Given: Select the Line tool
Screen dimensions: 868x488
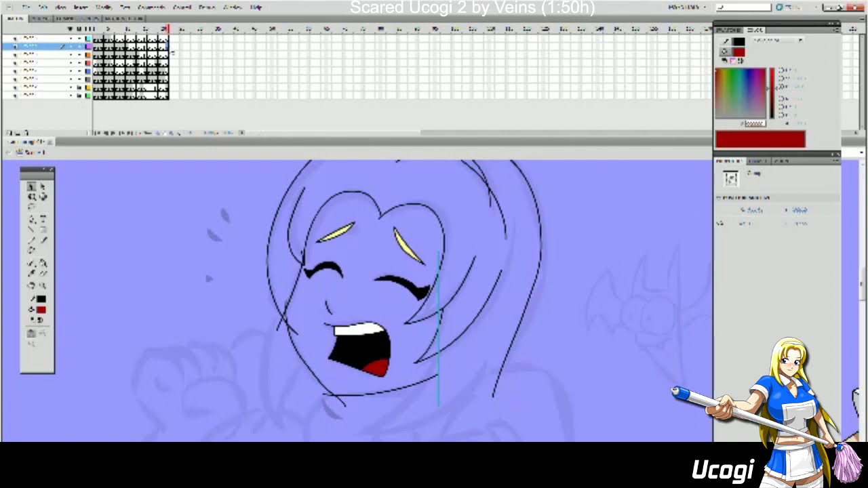Looking at the screenshot, I should click(x=31, y=230).
